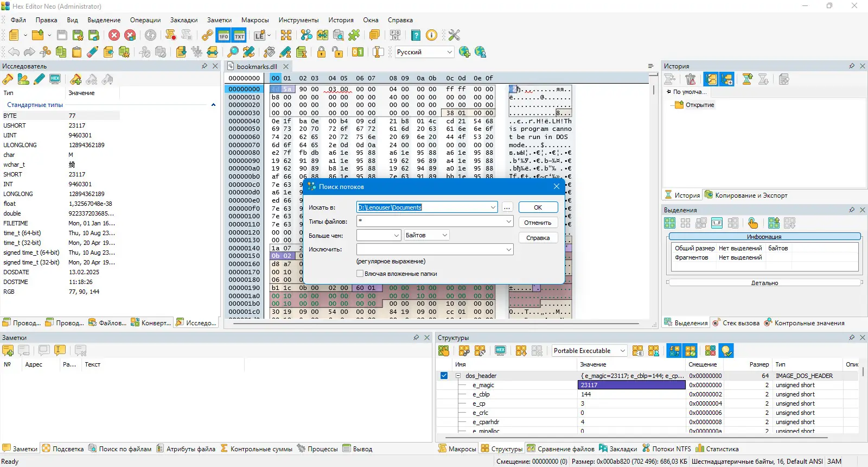Open the Инструменты menu

click(x=298, y=20)
